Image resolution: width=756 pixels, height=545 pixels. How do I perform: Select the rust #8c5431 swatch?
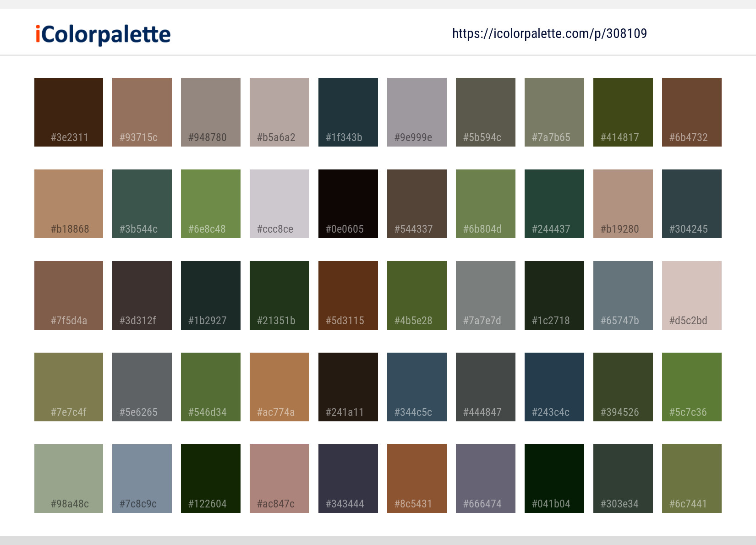pos(416,478)
